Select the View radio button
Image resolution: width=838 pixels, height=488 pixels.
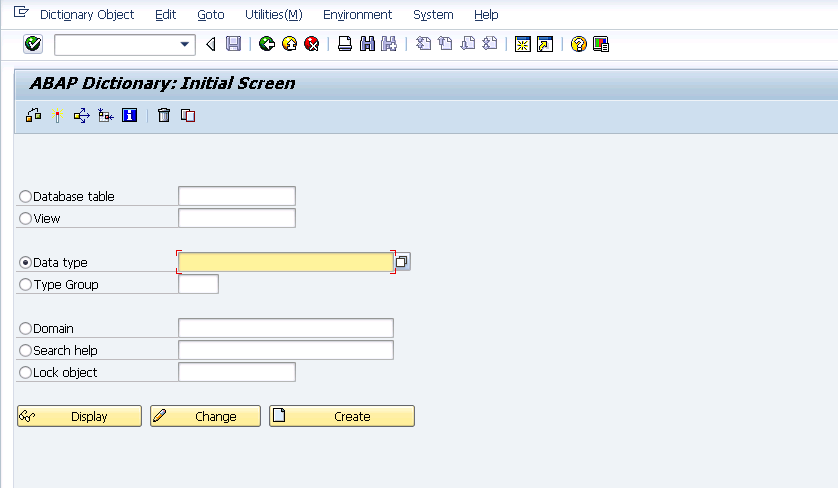pyautogui.click(x=25, y=218)
